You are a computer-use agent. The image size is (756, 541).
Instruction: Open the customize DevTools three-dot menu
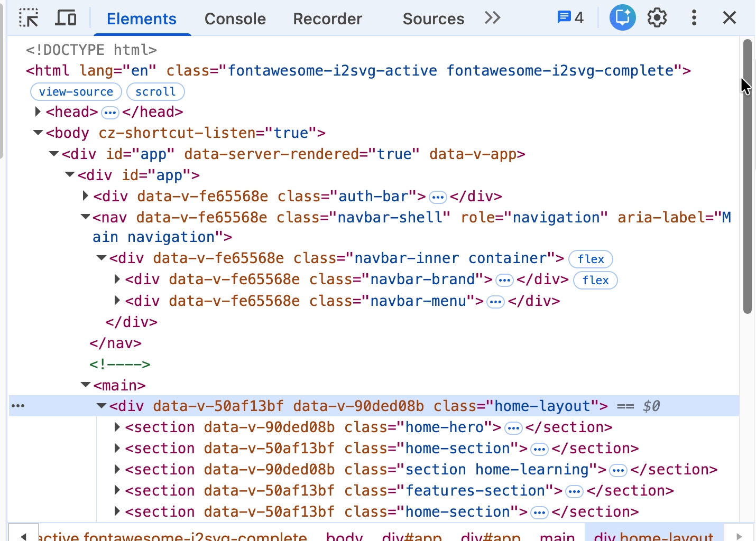point(694,18)
